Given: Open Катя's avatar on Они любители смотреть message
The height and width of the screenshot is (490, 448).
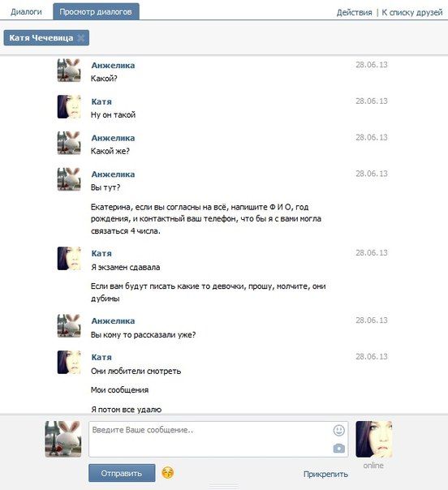Looking at the screenshot, I should pos(69,363).
